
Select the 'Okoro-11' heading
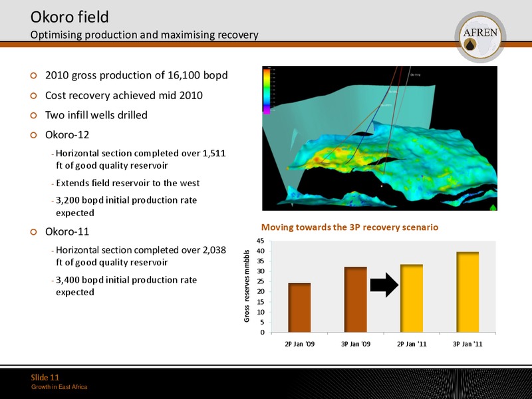[x=67, y=231]
